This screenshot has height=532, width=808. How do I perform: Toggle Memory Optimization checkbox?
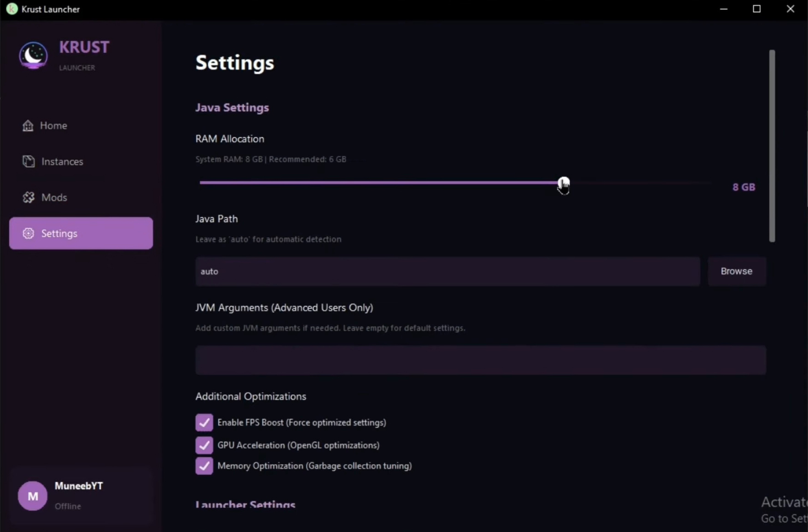click(204, 466)
